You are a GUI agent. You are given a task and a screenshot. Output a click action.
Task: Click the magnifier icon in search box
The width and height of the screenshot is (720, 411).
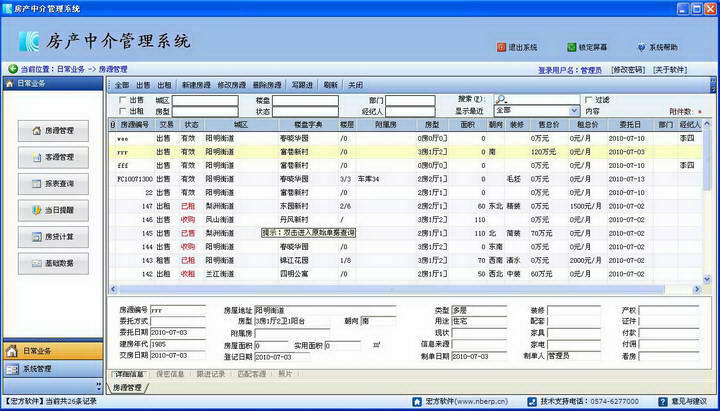(x=501, y=99)
